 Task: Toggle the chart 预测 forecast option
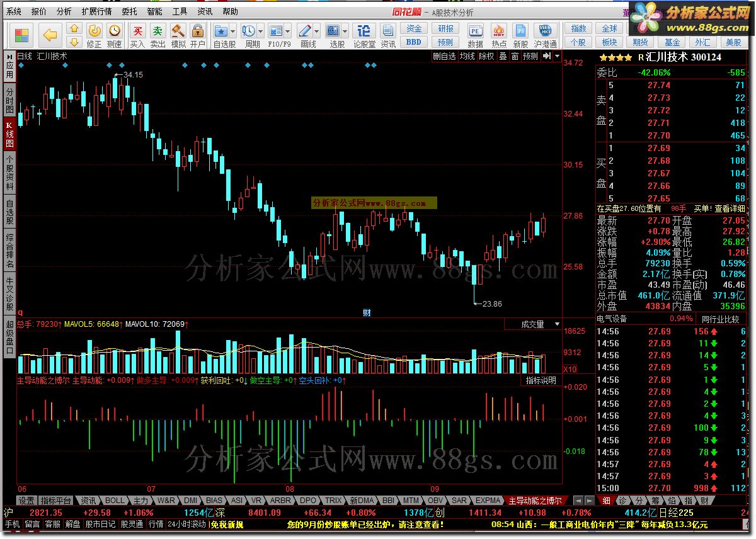tap(531, 56)
